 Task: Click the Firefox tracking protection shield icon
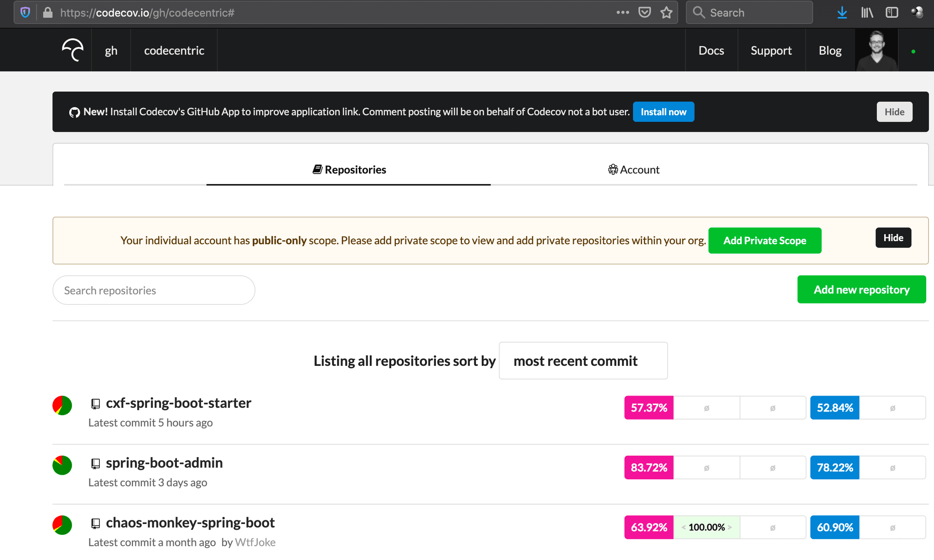click(x=26, y=12)
